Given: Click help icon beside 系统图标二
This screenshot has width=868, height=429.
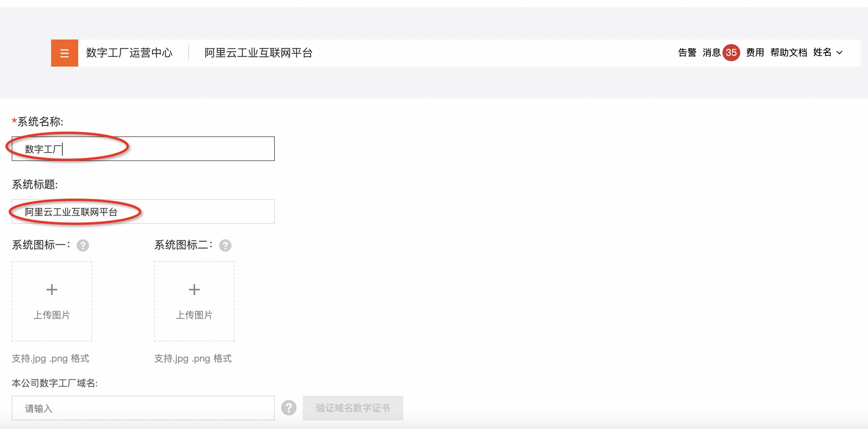Looking at the screenshot, I should click(x=225, y=245).
